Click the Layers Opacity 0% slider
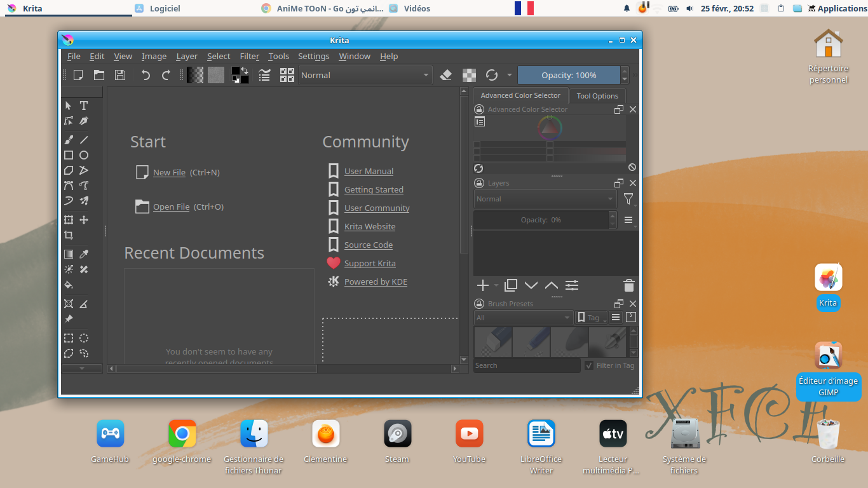 tap(541, 220)
